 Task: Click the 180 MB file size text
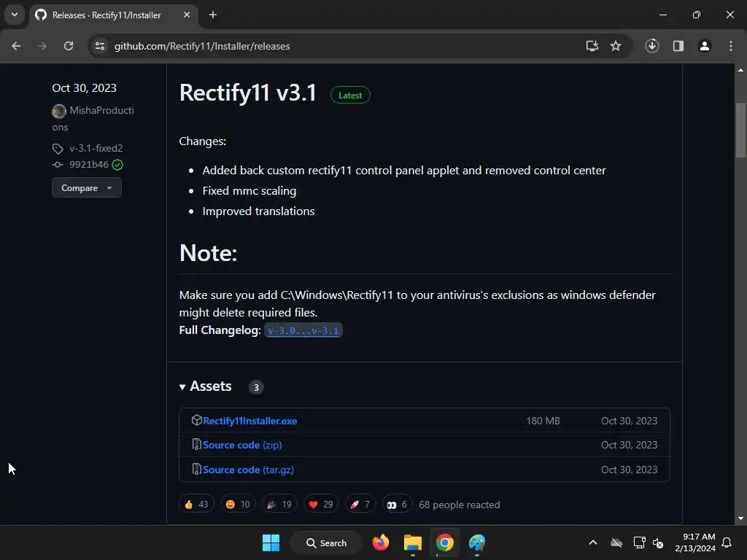[x=543, y=421]
